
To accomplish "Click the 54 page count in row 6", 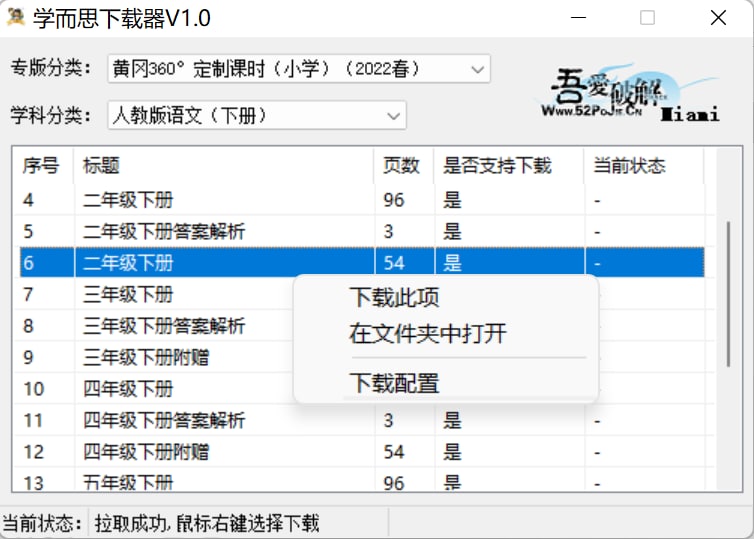I will pos(394,263).
